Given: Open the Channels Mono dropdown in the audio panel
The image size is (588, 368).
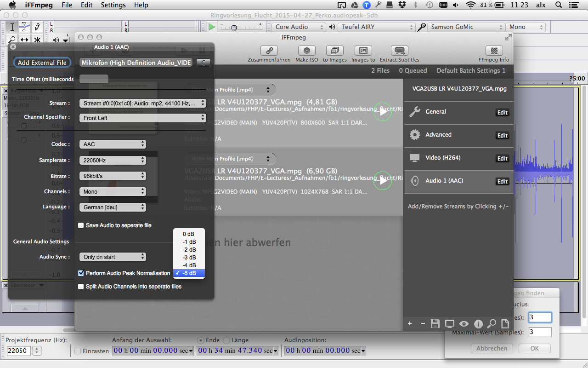Looking at the screenshot, I should point(113,192).
